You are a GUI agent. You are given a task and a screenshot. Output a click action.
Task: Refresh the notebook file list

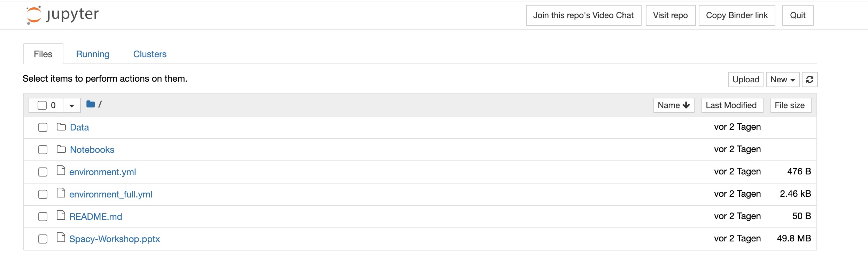[x=809, y=80]
